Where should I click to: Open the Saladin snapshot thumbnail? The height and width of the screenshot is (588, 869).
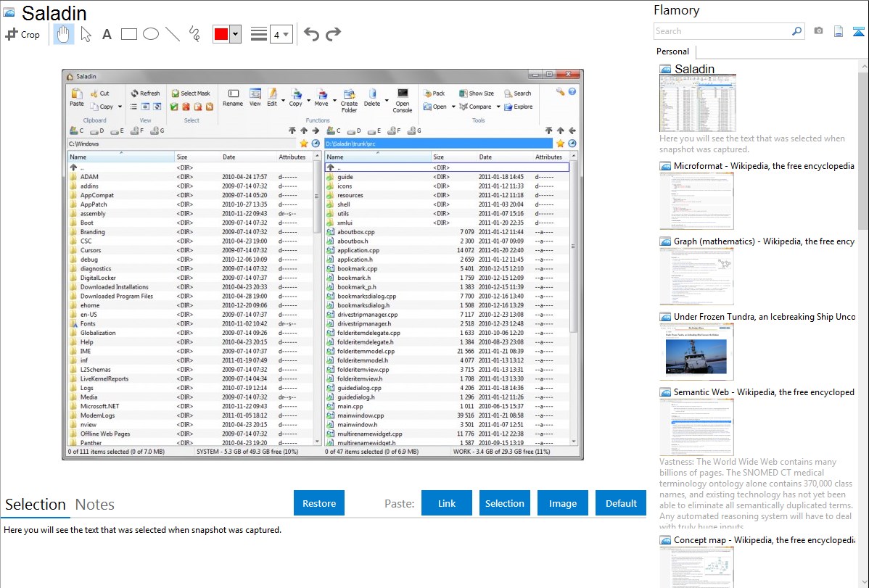click(x=698, y=104)
